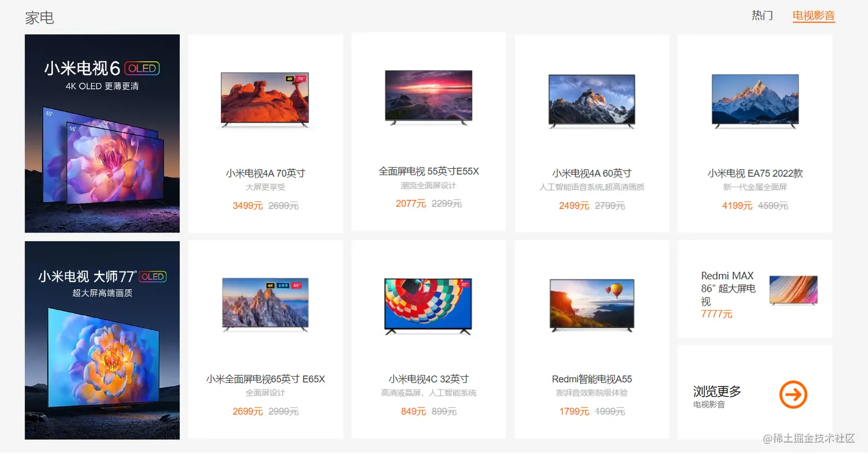The width and height of the screenshot is (868, 457).
Task: Click the 2499元 price
Action: click(574, 206)
